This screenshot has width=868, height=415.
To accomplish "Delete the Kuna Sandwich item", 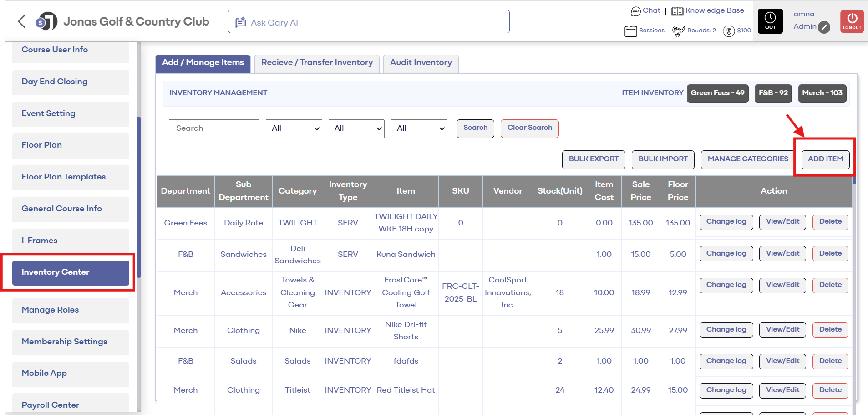I will coord(830,254).
